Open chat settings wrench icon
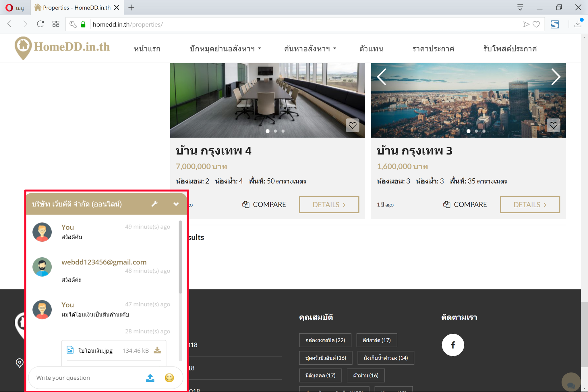 pyautogui.click(x=154, y=204)
